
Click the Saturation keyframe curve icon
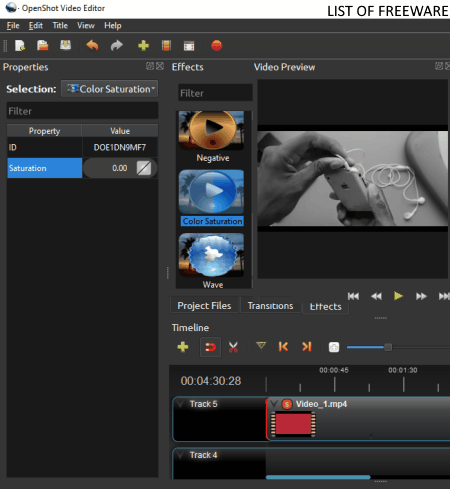(144, 168)
